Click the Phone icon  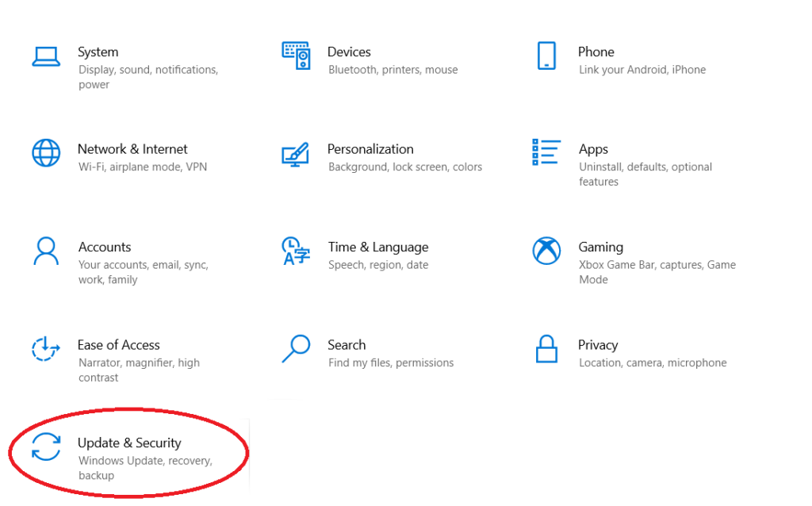pos(546,56)
